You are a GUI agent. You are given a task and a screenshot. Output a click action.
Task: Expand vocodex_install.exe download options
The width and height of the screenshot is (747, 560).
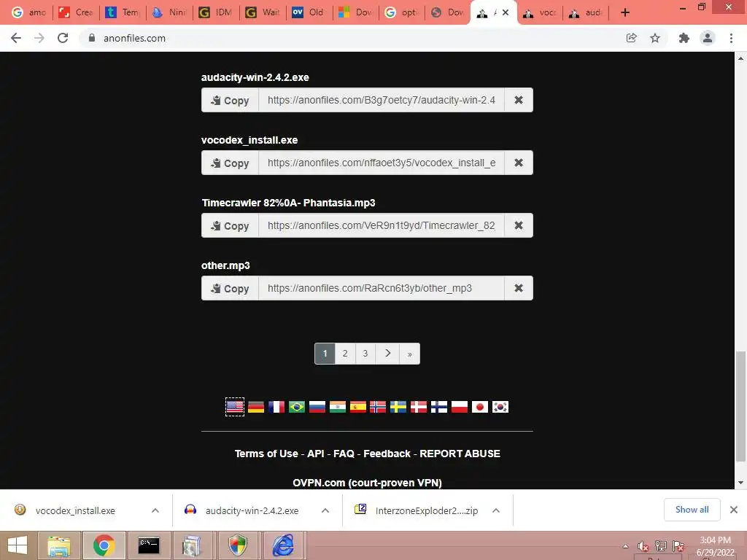(x=155, y=510)
